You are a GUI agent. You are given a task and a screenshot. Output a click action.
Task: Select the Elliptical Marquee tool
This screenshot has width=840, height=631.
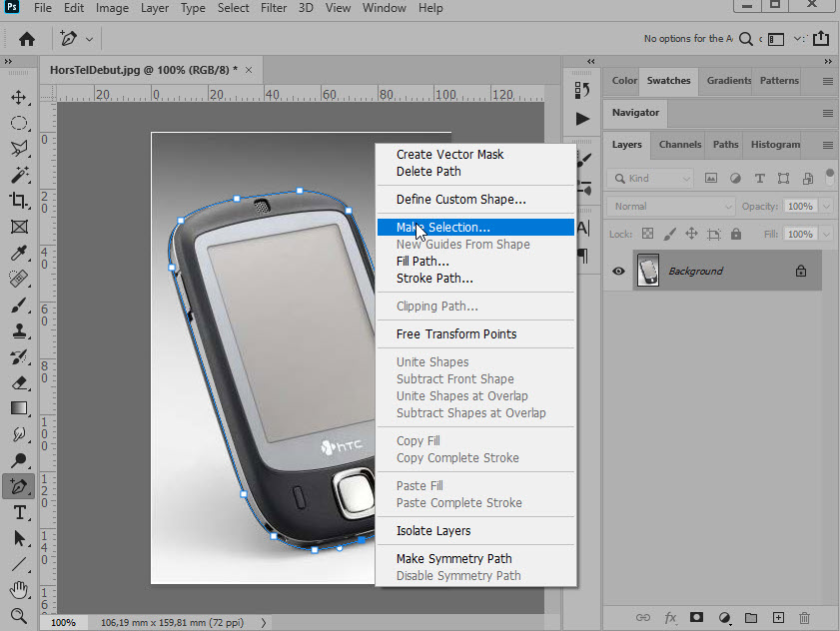[x=19, y=123]
